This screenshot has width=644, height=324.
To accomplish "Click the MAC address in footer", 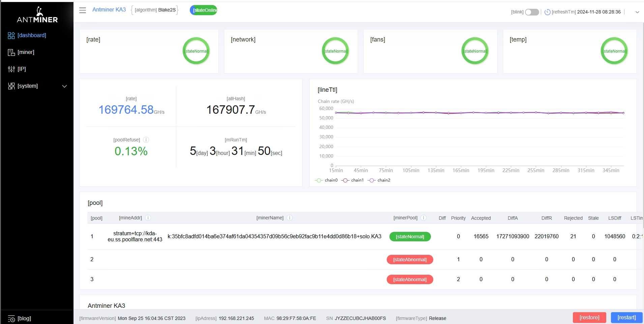I will [x=296, y=318].
